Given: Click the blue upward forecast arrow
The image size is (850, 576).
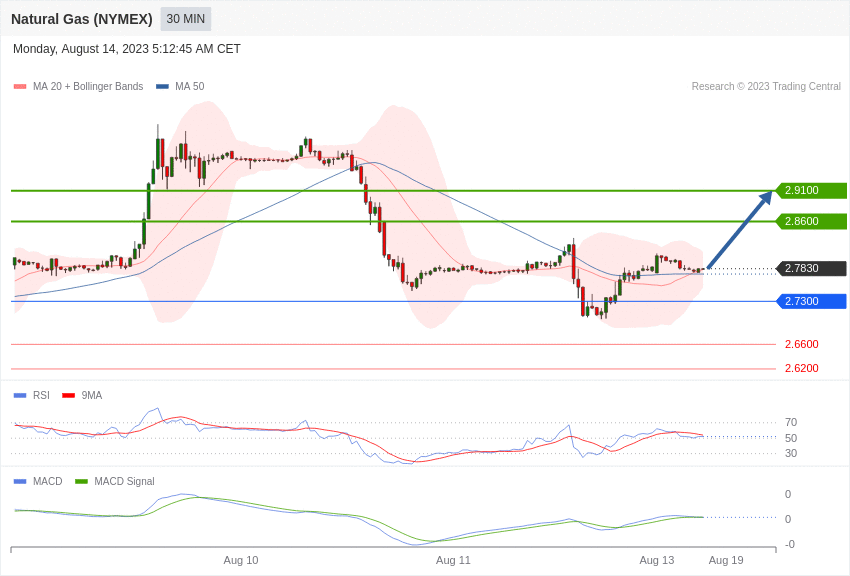Looking at the screenshot, I should point(739,230).
